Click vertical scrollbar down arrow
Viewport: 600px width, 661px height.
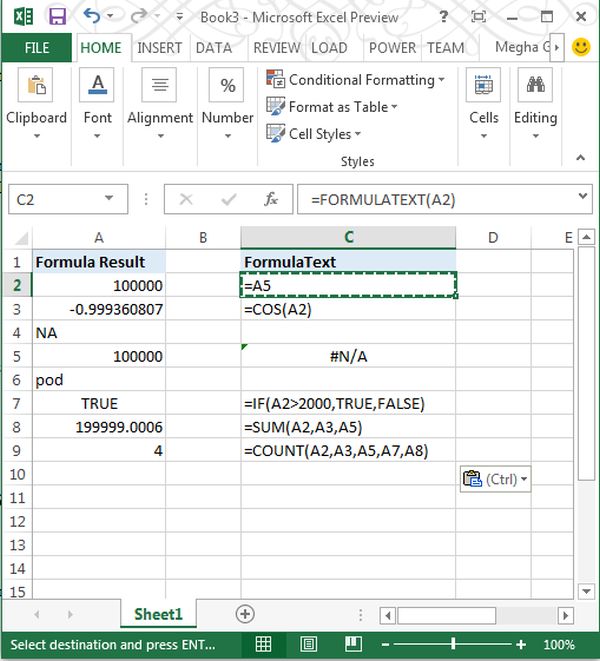[586, 591]
